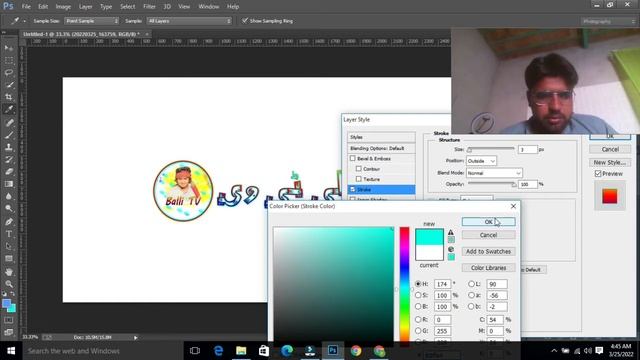Toggle Show Sampling Ring checkbox
640x360 pixels.
245,21
